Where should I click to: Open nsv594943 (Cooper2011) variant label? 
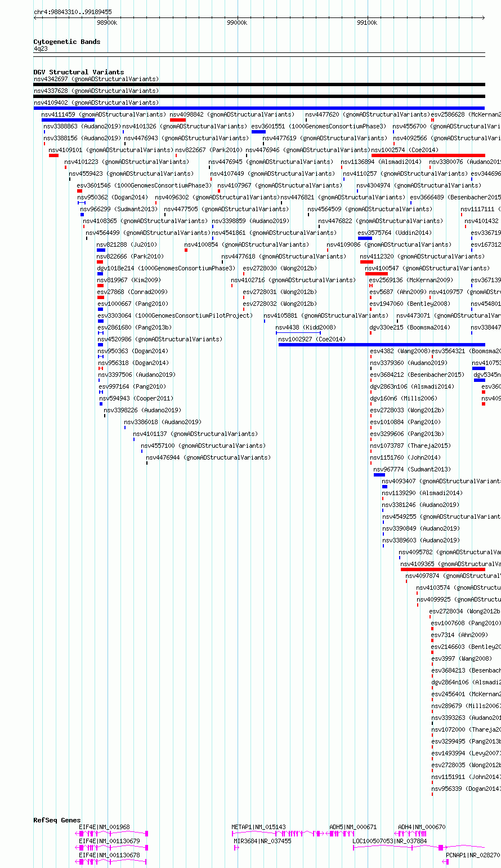tap(136, 398)
